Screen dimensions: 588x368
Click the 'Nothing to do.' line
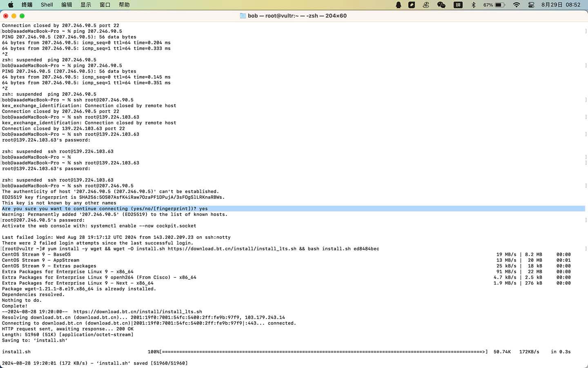pyautogui.click(x=22, y=300)
